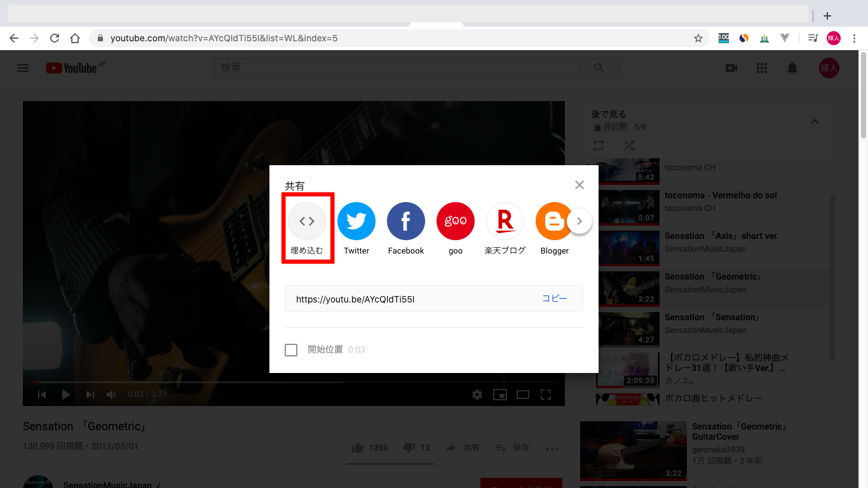Open the player settings gear
This screenshot has height=488, width=868.
click(x=477, y=394)
